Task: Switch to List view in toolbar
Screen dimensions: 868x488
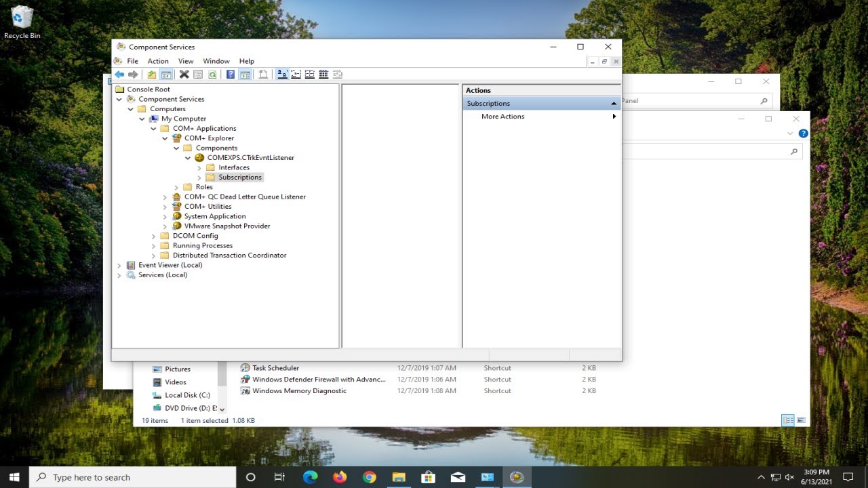Action: click(309, 75)
